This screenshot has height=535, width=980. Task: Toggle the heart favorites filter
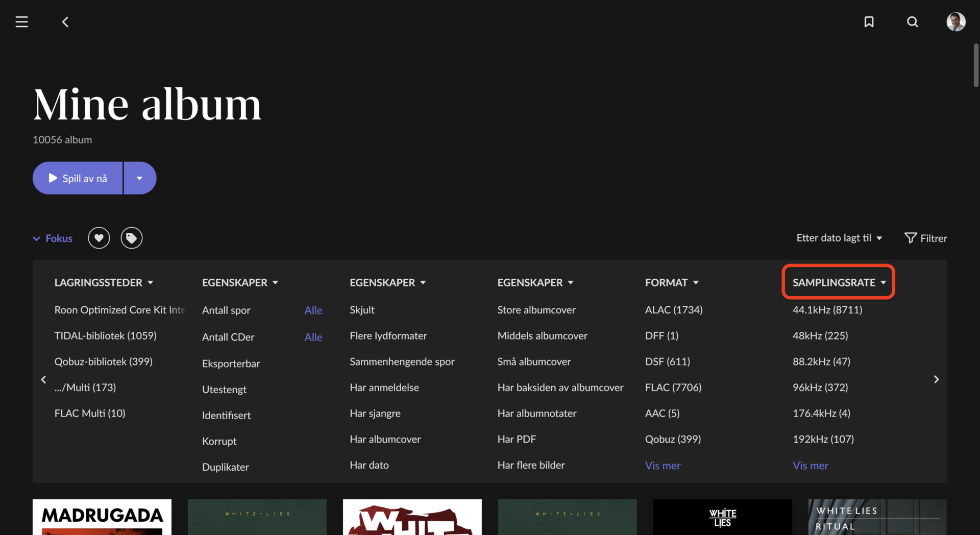(99, 238)
